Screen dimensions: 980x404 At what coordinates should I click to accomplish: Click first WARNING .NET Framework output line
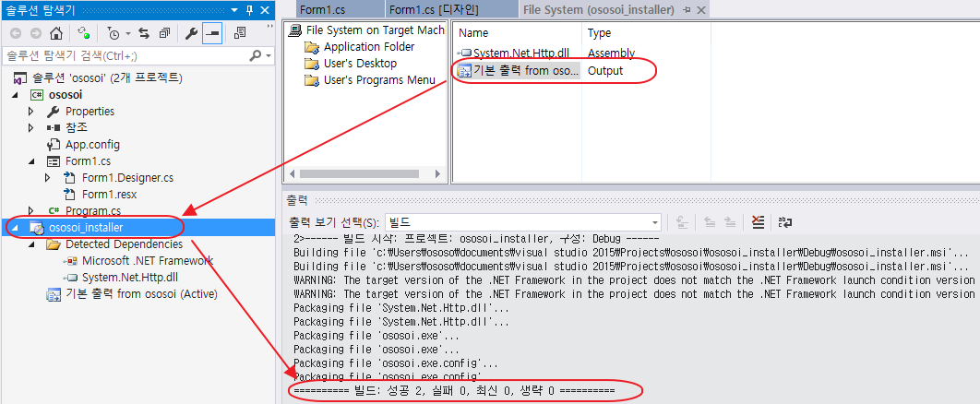click(634, 280)
